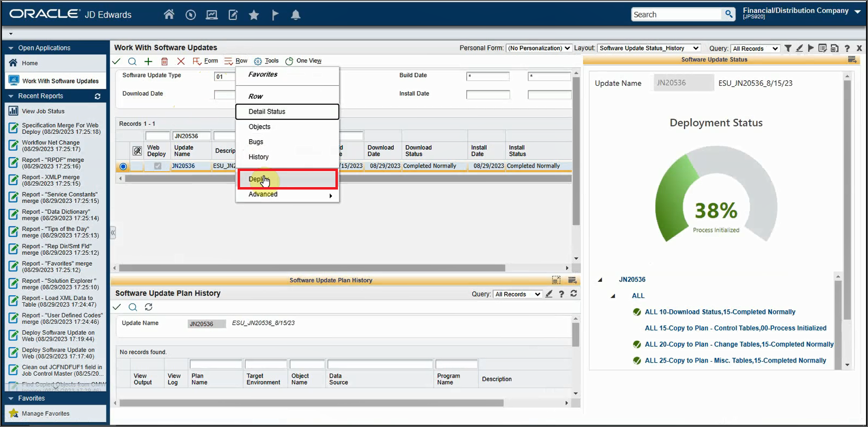Click the Close X toolbar icon
The image size is (868, 427).
181,61
